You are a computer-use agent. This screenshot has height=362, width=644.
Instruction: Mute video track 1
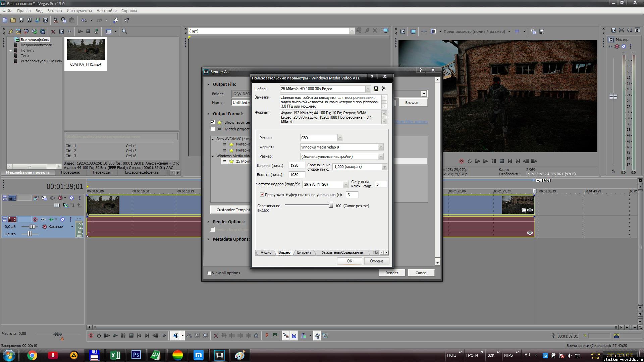tap(71, 198)
